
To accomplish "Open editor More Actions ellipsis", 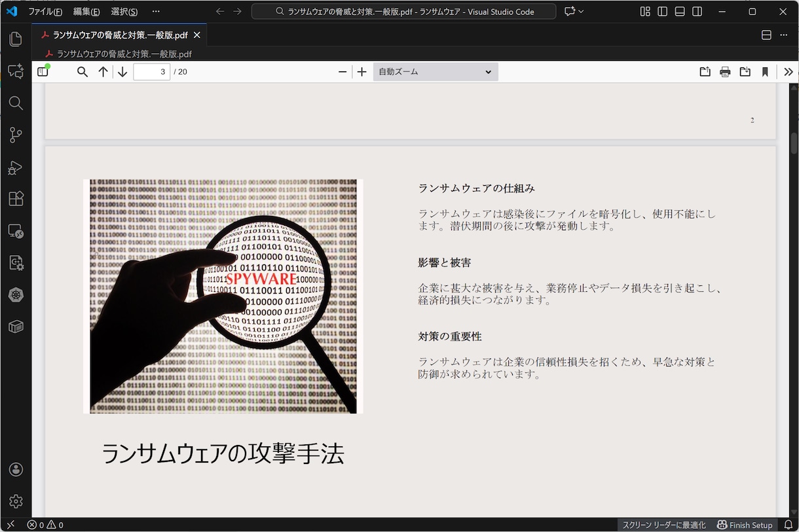I will click(x=784, y=35).
